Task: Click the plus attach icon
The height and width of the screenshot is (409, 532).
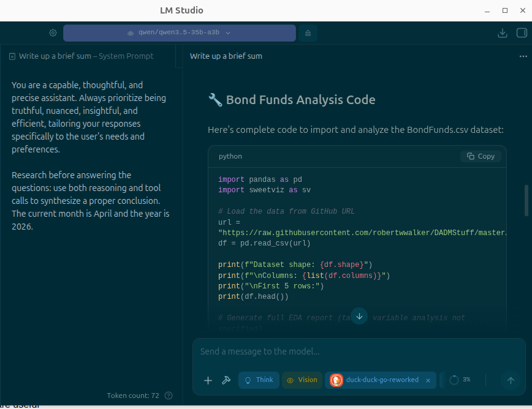Action: point(208,380)
